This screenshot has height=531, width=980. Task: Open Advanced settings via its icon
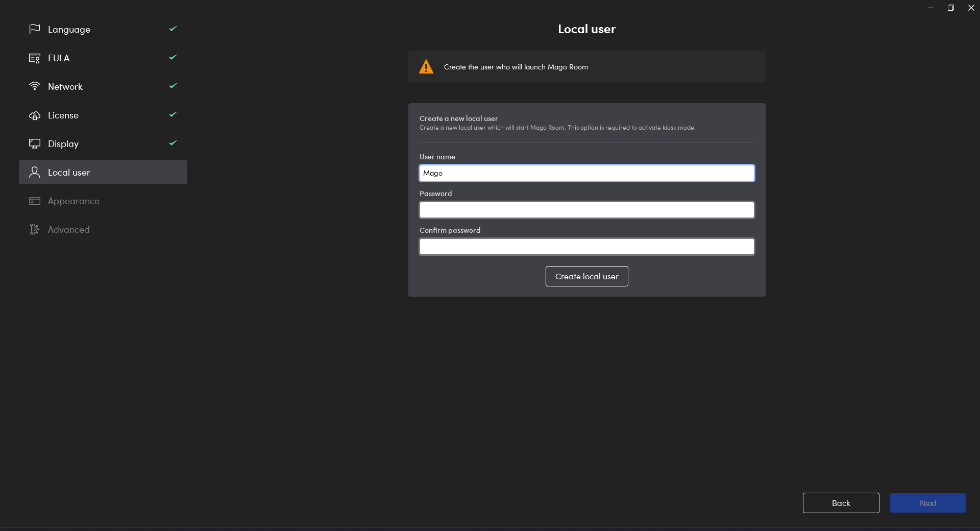[34, 229]
